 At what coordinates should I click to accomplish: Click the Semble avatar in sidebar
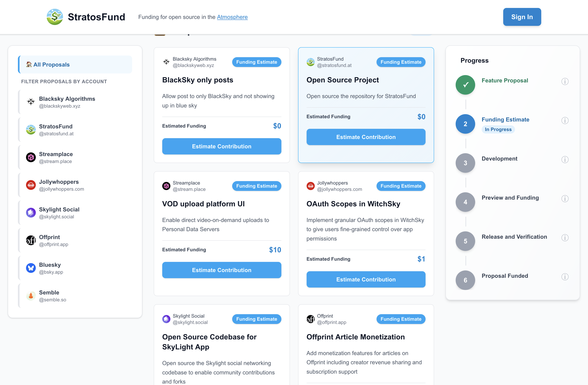(31, 295)
